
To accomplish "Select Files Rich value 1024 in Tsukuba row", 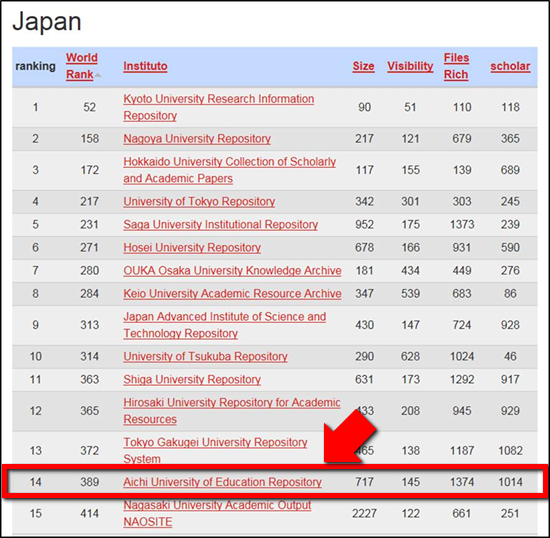I will [462, 357].
